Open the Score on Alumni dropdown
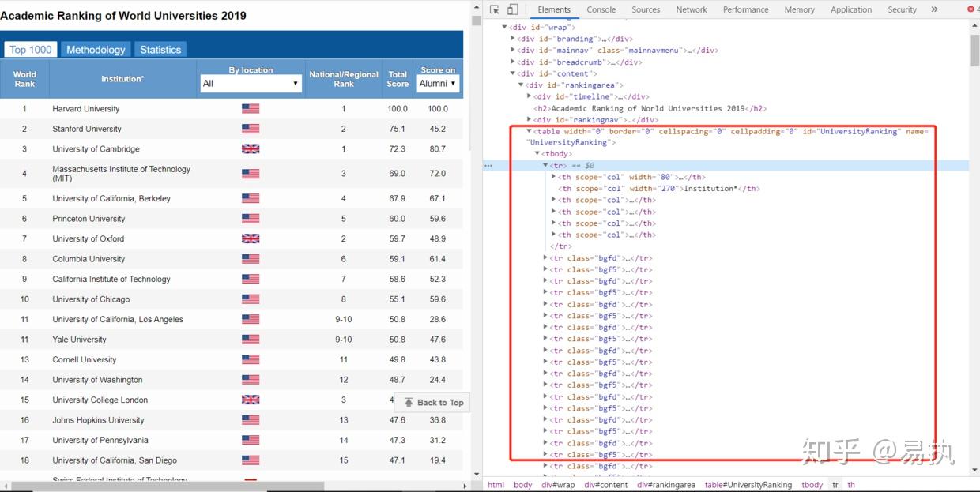980x492 pixels. (438, 84)
